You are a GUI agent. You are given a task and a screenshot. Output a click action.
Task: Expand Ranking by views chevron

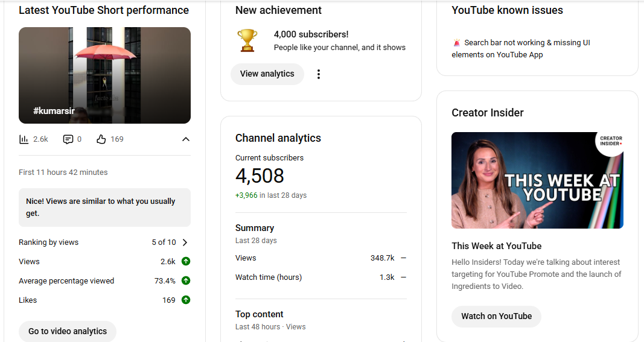[x=185, y=242]
